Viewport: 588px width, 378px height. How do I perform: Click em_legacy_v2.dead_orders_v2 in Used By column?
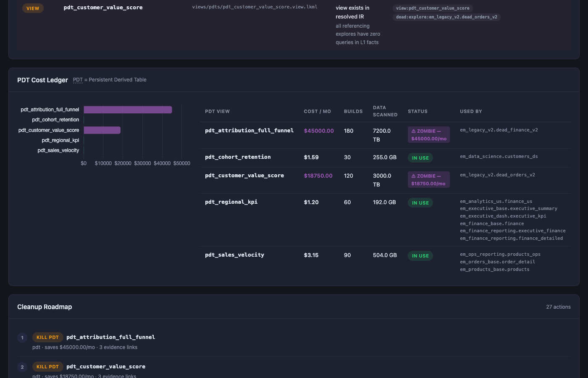point(497,175)
